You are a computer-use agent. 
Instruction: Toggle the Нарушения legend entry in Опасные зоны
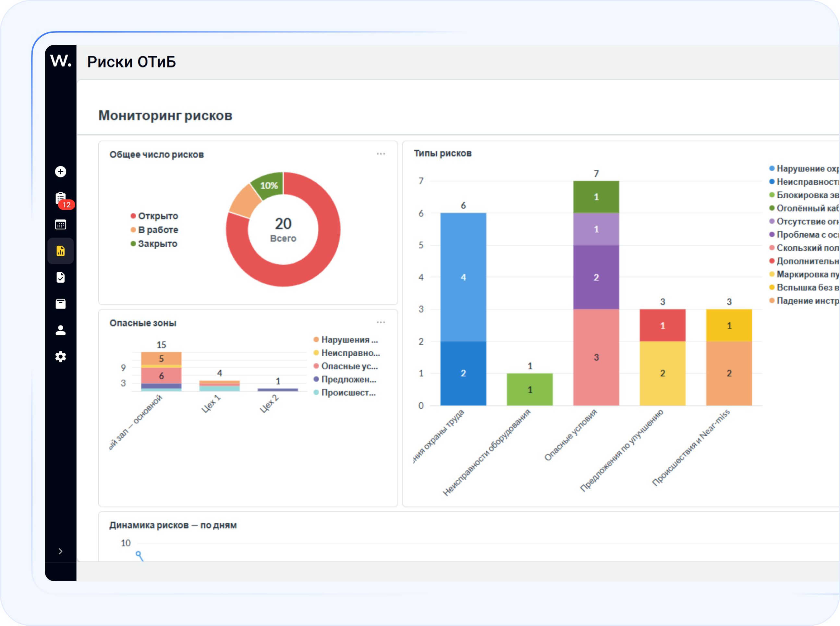(x=346, y=339)
